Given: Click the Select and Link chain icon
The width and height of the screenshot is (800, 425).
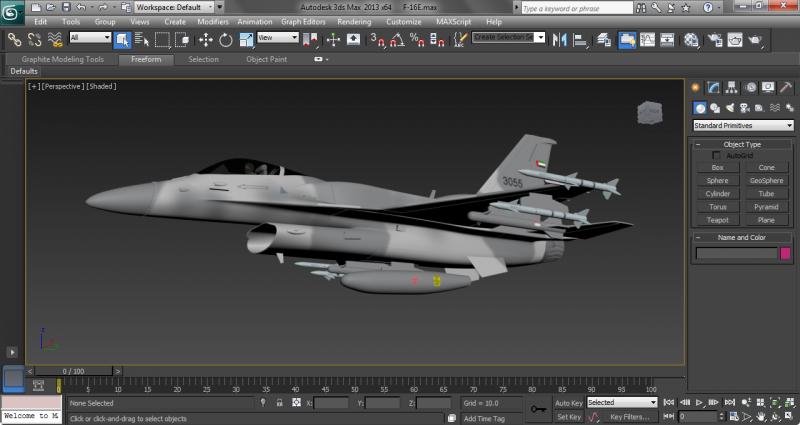Looking at the screenshot, I should 15,40.
